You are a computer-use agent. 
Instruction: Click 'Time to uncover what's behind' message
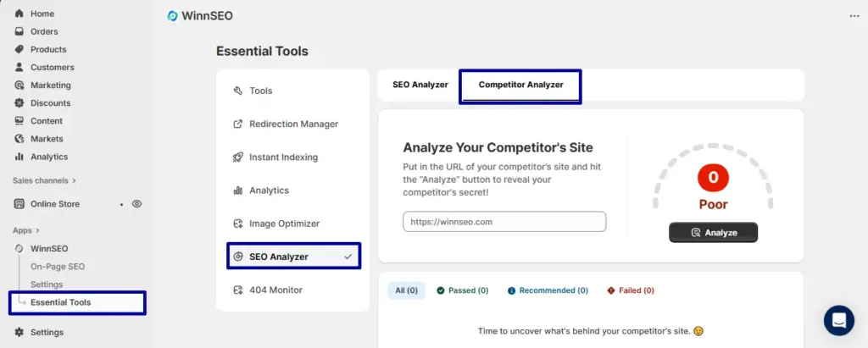(591, 331)
